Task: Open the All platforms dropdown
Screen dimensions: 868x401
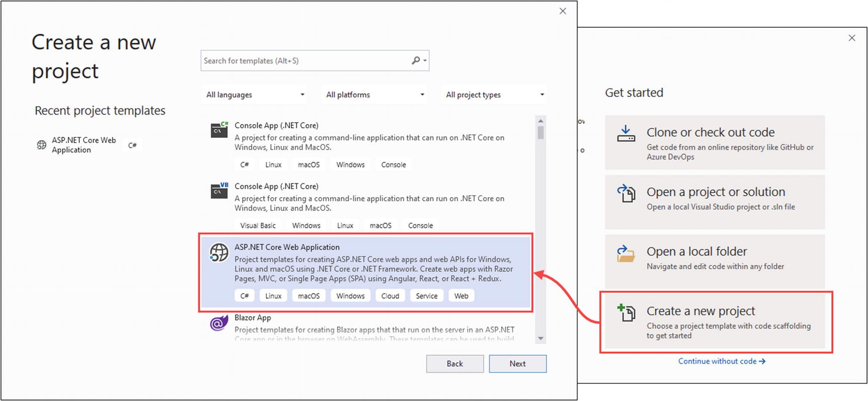Action: 375,95
